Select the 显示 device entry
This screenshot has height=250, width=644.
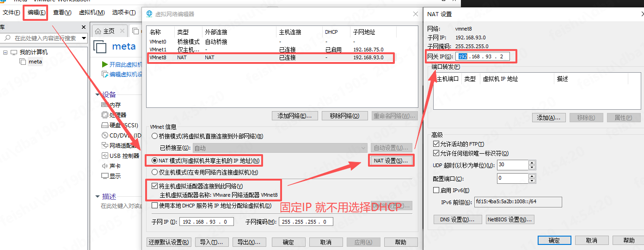[x=111, y=176]
